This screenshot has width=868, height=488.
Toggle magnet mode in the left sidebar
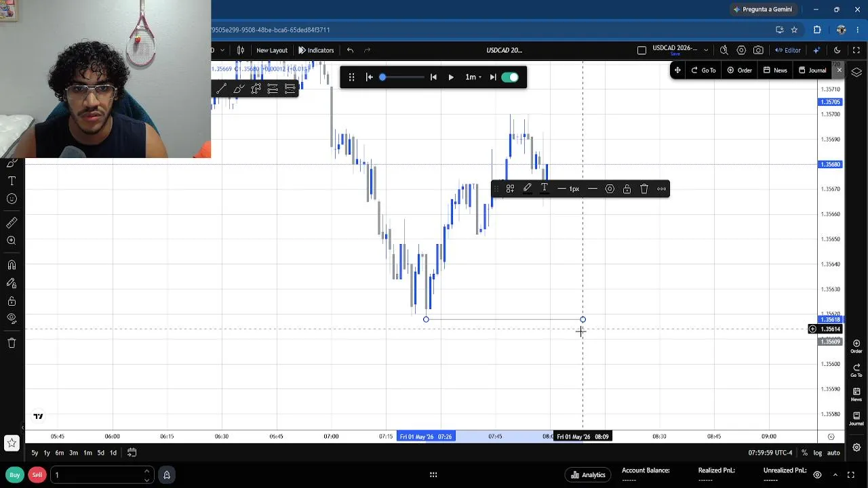click(12, 265)
